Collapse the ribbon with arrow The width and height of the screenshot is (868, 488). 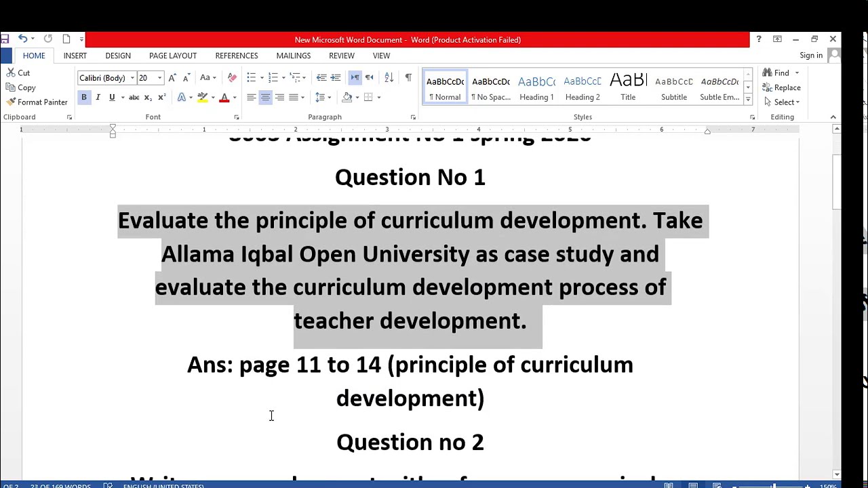pos(833,117)
